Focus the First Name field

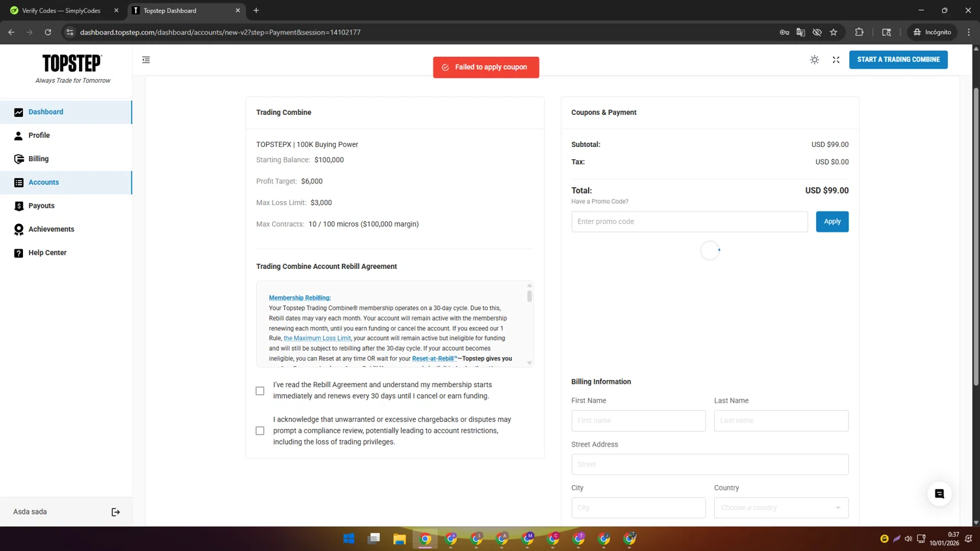pyautogui.click(x=638, y=421)
